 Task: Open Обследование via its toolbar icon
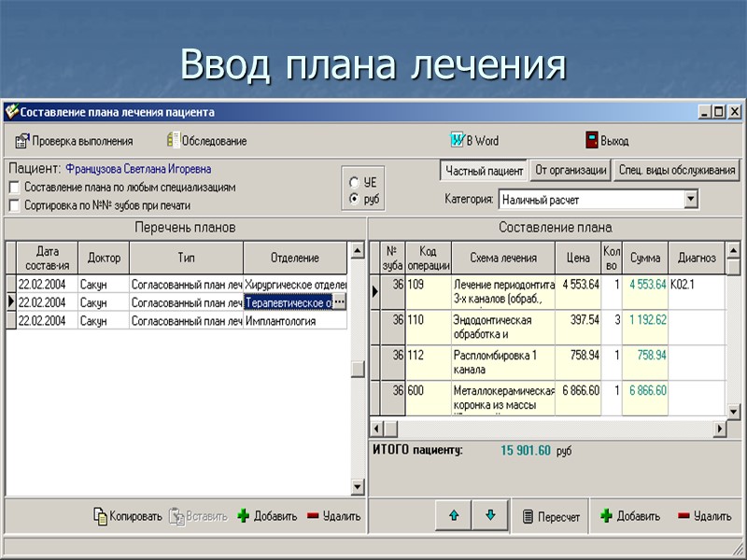[x=174, y=140]
